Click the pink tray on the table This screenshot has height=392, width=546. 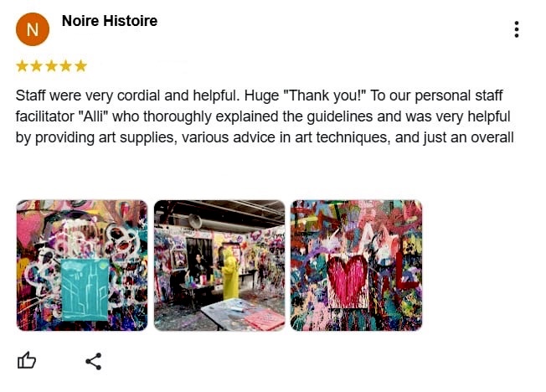tap(265, 320)
